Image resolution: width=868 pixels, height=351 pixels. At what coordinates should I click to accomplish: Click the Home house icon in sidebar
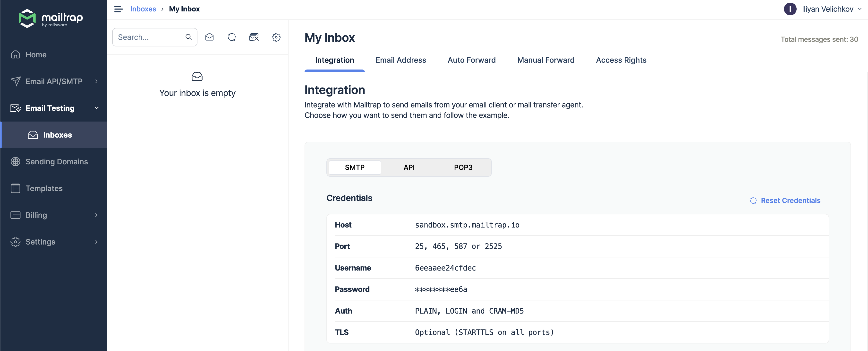click(16, 54)
